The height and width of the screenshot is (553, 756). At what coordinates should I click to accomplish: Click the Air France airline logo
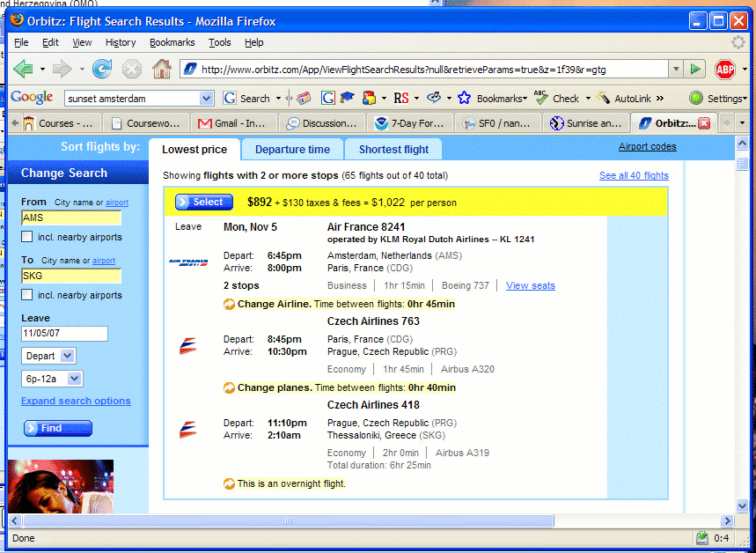[188, 262]
